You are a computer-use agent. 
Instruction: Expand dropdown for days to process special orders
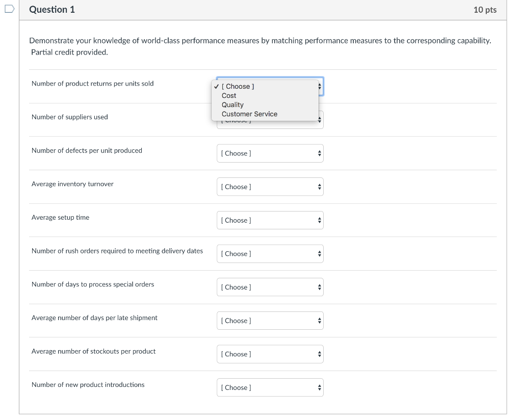click(x=270, y=287)
